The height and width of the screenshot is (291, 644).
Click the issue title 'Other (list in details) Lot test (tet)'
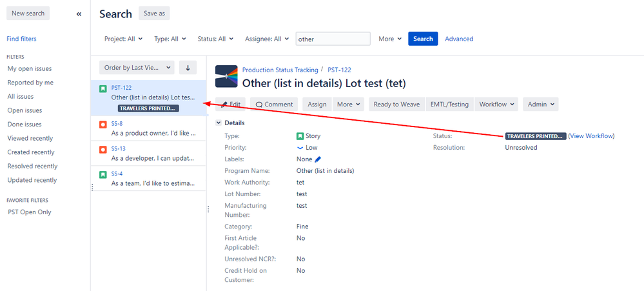tap(324, 83)
